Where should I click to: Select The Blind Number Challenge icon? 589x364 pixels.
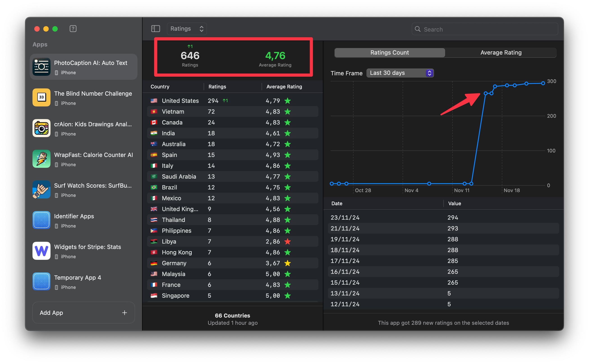[41, 97]
